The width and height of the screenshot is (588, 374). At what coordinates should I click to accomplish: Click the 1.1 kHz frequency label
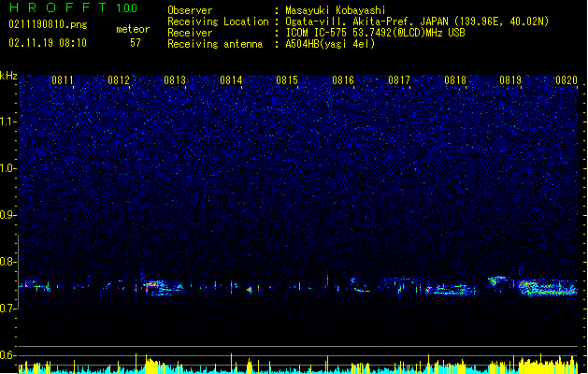click(x=8, y=122)
